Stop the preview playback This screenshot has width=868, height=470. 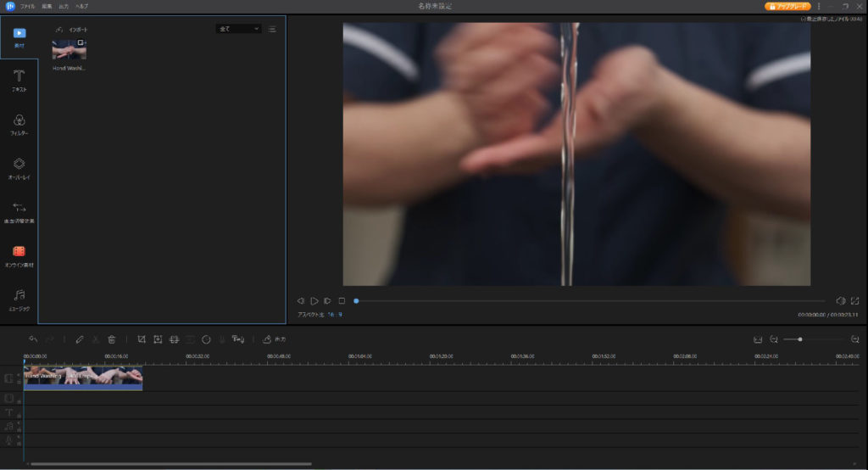point(342,300)
